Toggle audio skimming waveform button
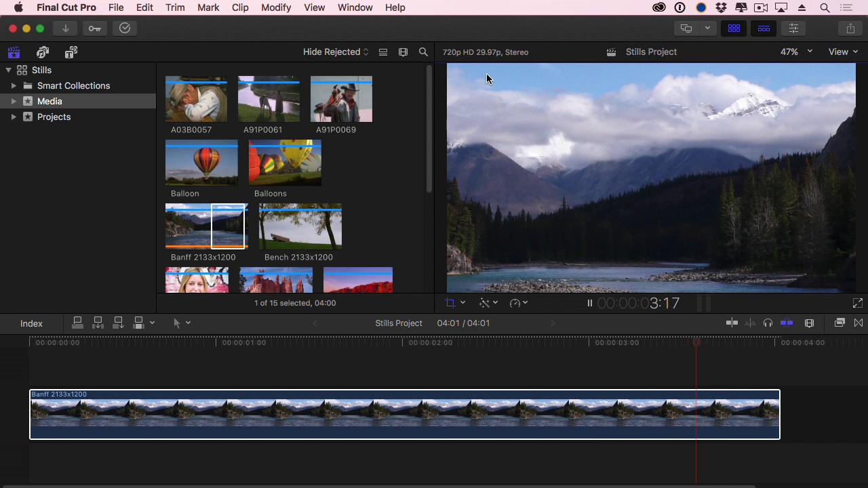The width and height of the screenshot is (868, 488). [x=750, y=323]
